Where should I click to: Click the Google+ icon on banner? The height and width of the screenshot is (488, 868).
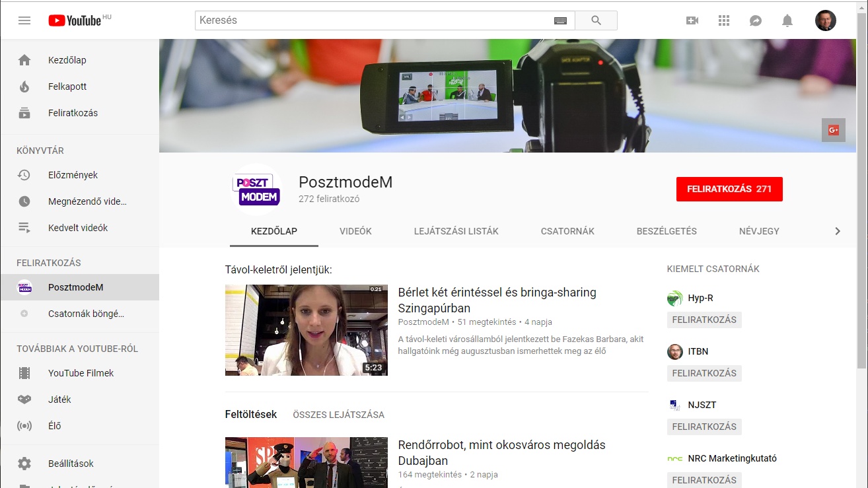834,130
